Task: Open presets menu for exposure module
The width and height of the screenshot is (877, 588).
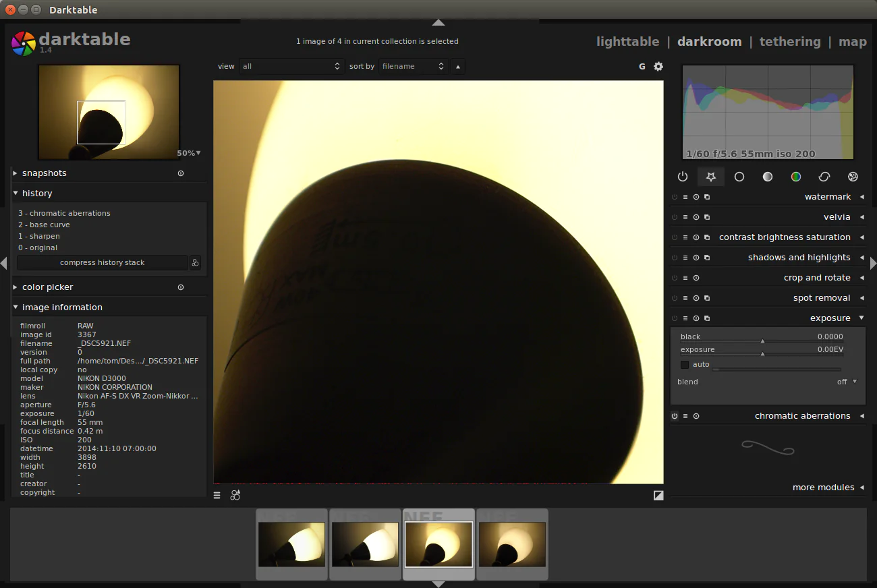Action: tap(685, 318)
